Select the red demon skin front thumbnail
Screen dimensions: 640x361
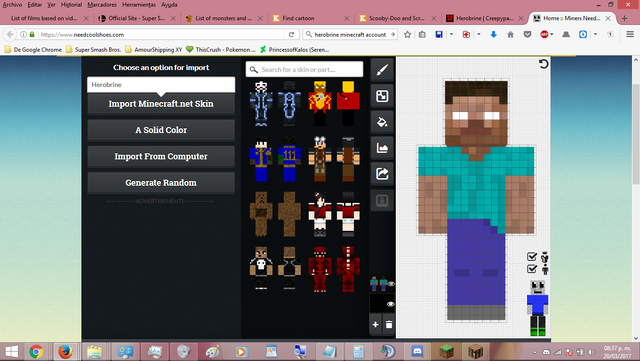(x=320, y=270)
